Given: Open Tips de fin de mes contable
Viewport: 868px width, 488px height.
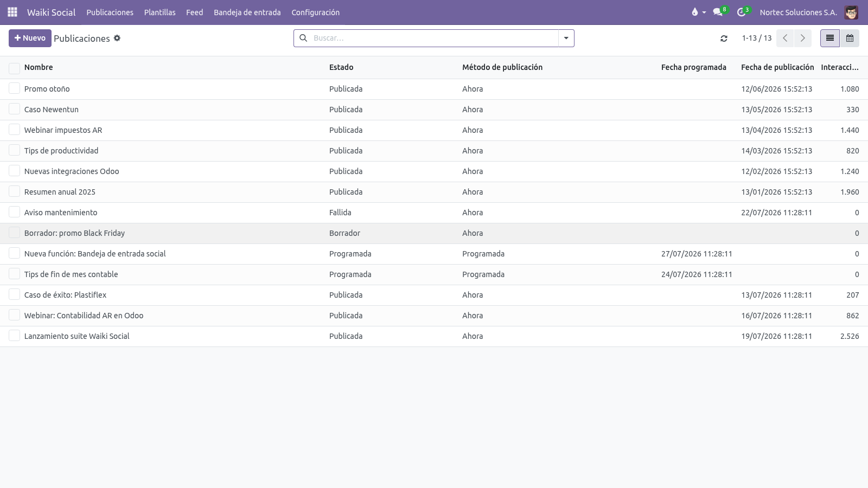Looking at the screenshot, I should (71, 274).
